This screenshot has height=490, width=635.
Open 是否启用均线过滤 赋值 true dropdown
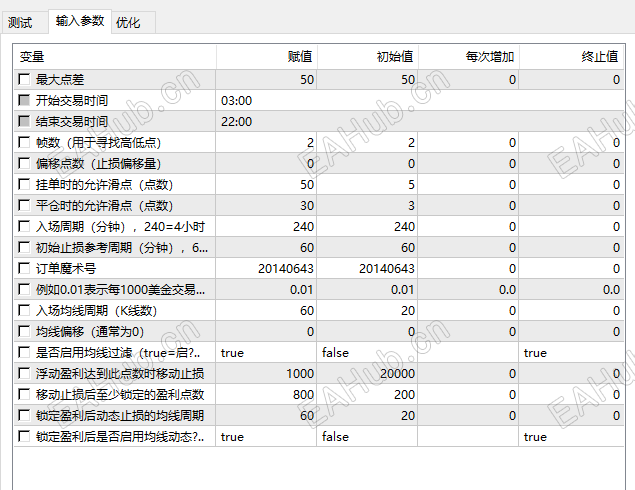(x=266, y=353)
